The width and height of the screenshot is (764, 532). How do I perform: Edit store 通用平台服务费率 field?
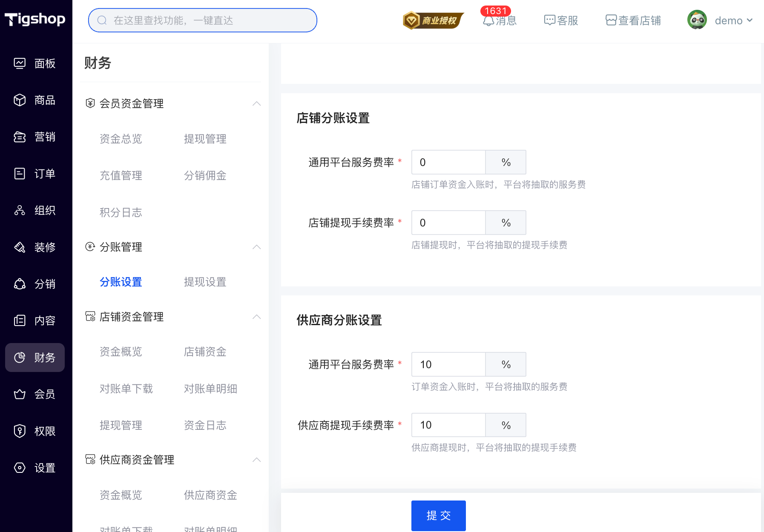point(448,162)
